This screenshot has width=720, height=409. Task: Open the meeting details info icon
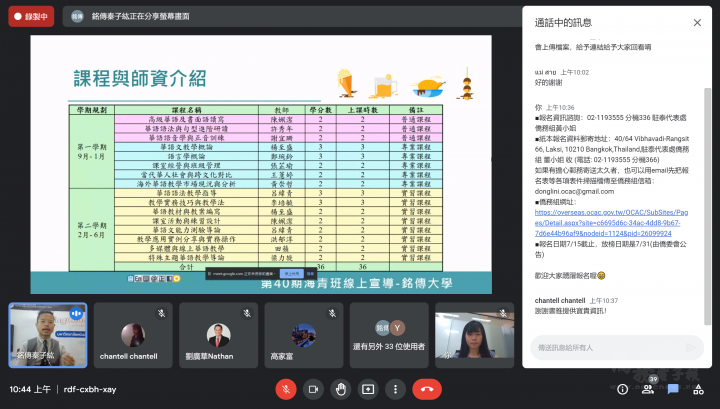[622, 390]
